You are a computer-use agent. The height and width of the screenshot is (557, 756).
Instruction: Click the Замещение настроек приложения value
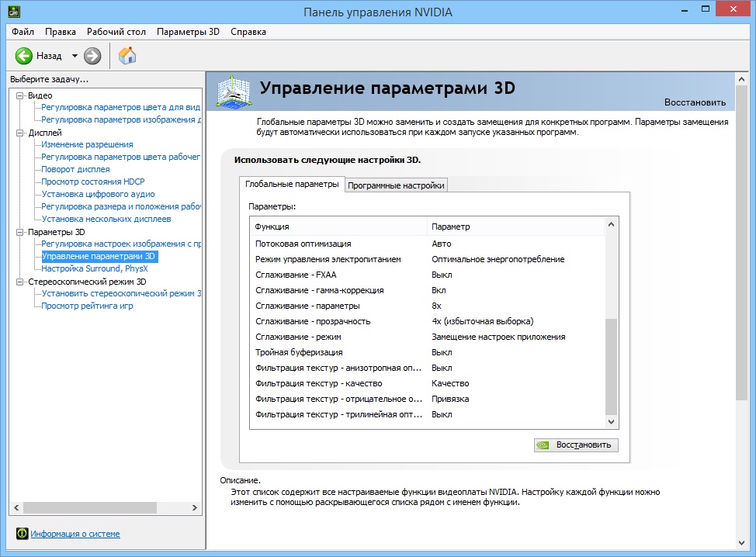(x=498, y=337)
